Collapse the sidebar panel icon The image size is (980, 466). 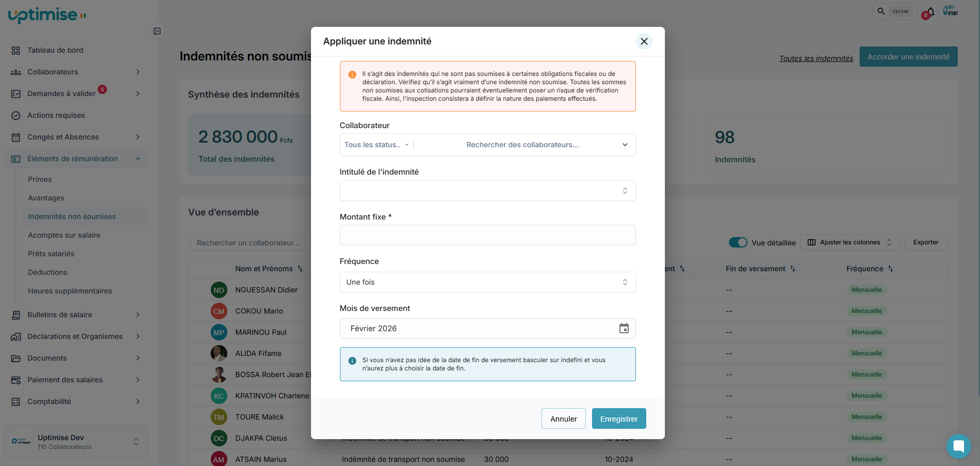[x=157, y=31]
